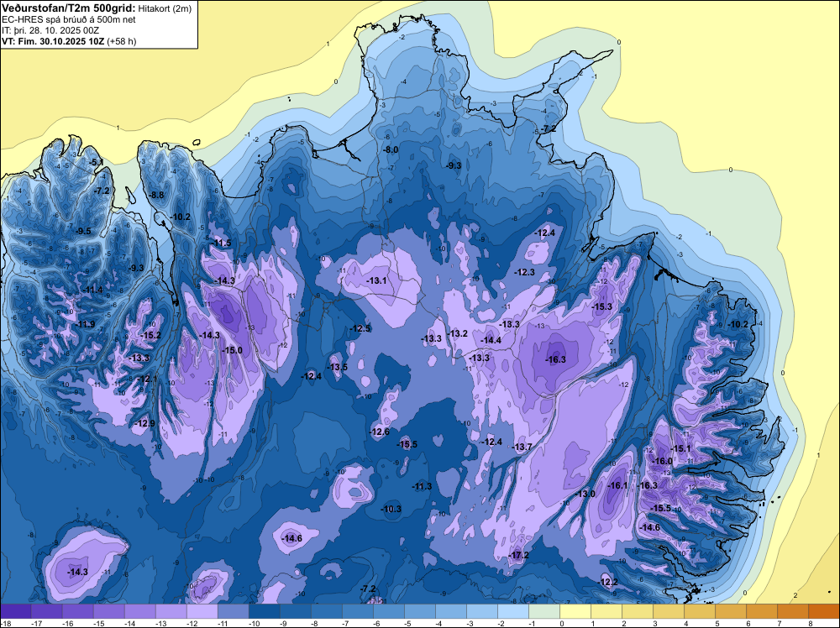Click the darkest purple legend swatch
Image resolution: width=840 pixels, height=628 pixels.
16,611
